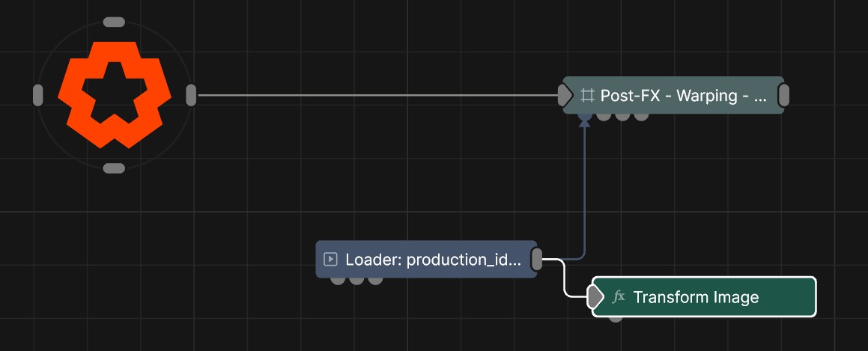868x351 pixels.
Task: Click the Post-FX node's rightmost bottom port
Action: click(x=641, y=116)
